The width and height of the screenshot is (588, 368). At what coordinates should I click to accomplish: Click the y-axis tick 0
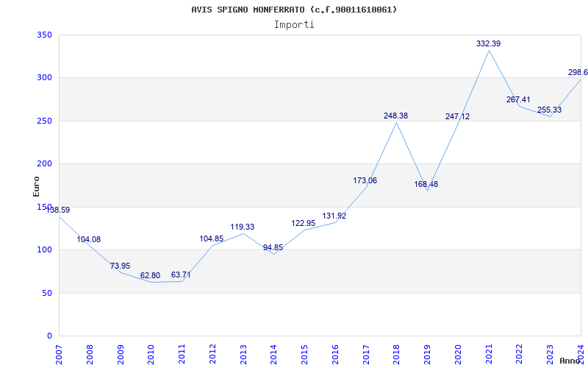(49, 336)
